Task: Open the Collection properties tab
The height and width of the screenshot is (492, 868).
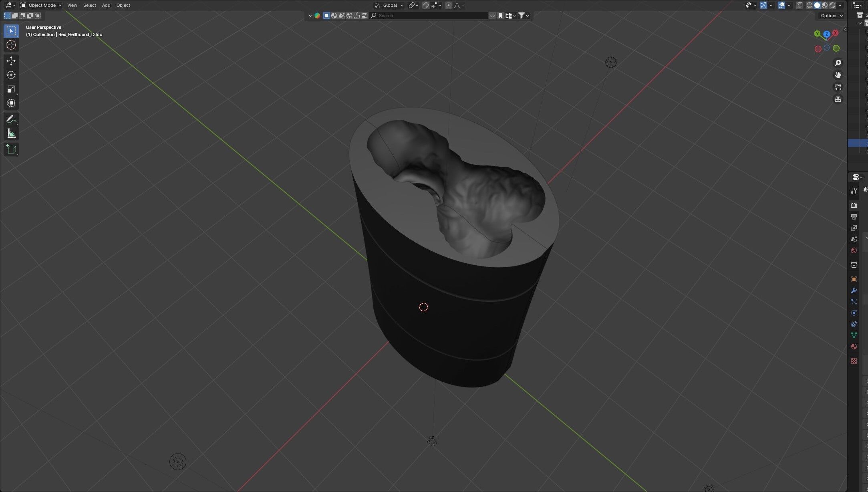Action: coord(854,265)
